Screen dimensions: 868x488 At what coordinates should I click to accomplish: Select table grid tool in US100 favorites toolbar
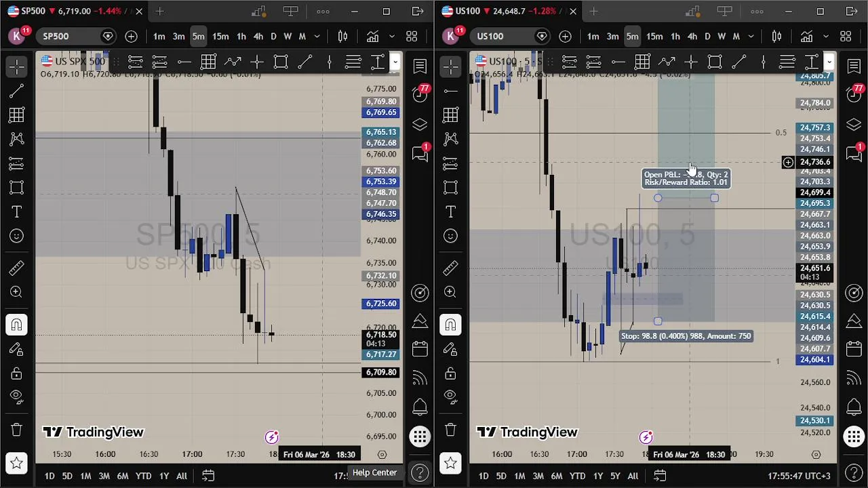click(x=642, y=62)
